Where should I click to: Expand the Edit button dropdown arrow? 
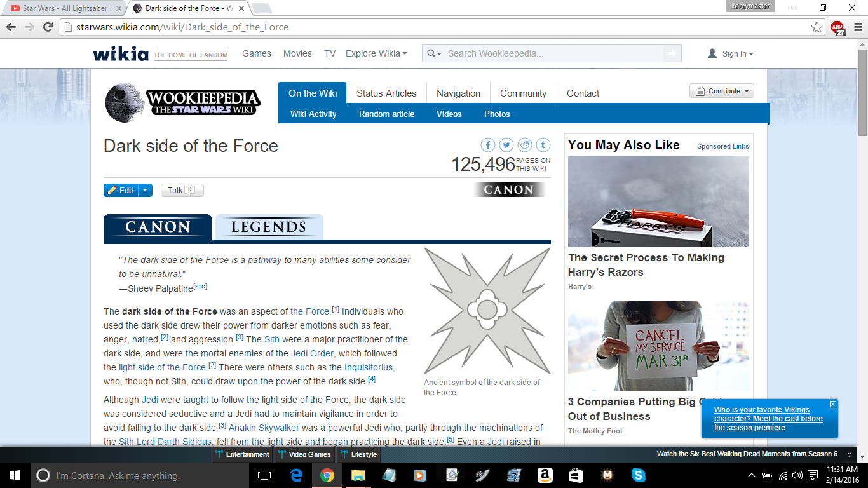tap(146, 190)
